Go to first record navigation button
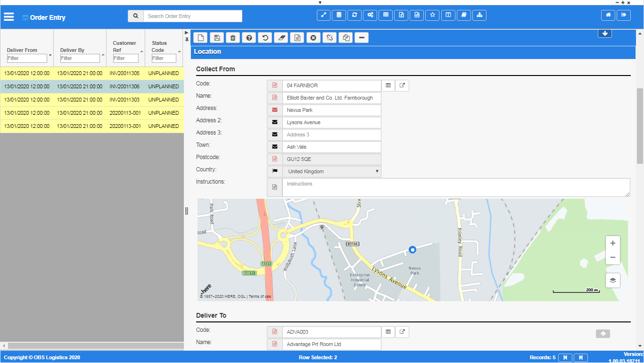 (x=565, y=357)
